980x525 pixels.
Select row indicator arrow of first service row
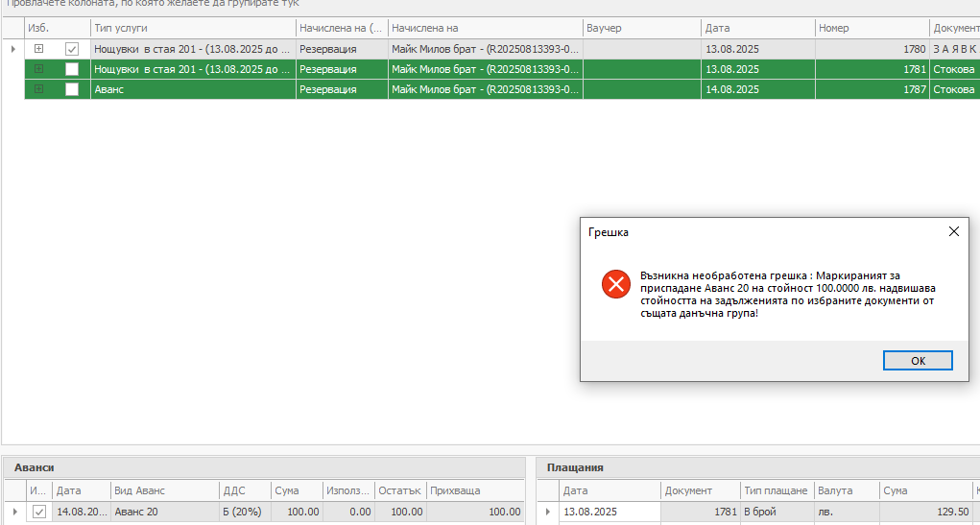point(12,48)
